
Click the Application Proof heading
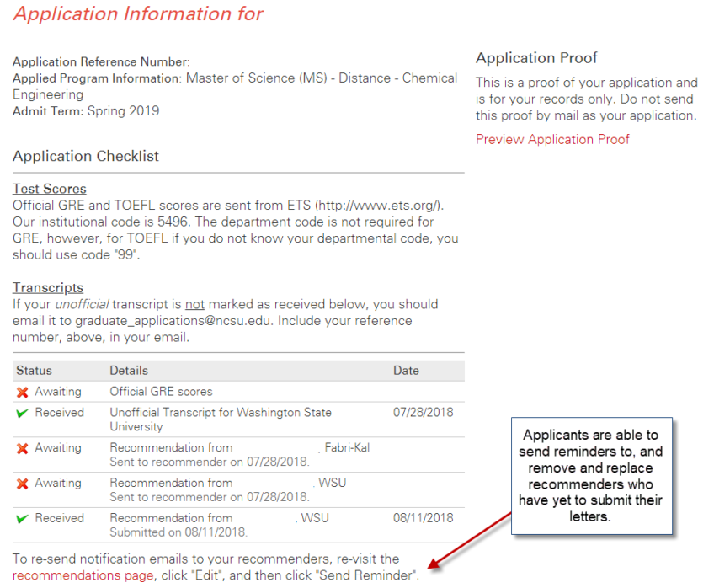point(536,58)
